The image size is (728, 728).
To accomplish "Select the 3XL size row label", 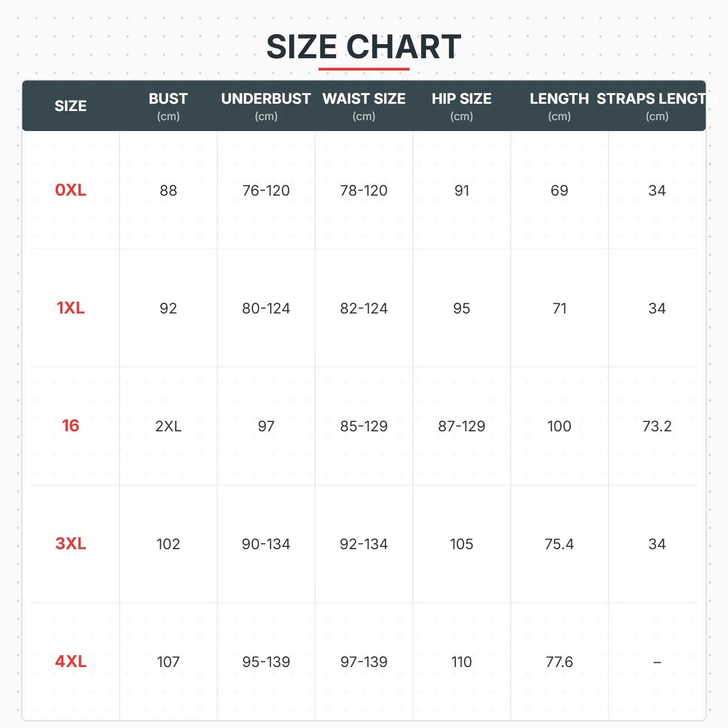I will 71,544.
